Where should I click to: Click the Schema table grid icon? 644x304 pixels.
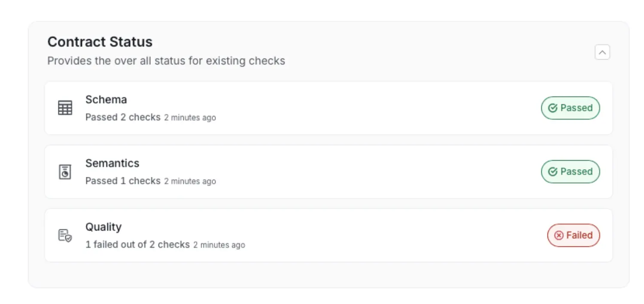point(65,108)
